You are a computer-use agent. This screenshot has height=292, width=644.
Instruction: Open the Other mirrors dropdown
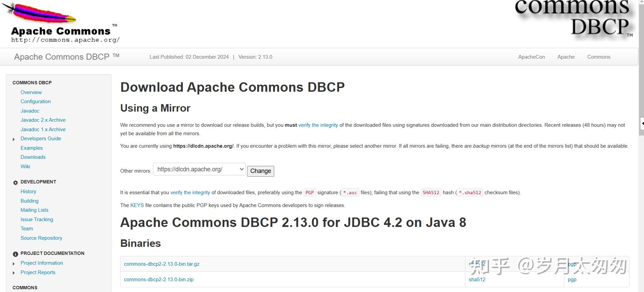click(199, 169)
